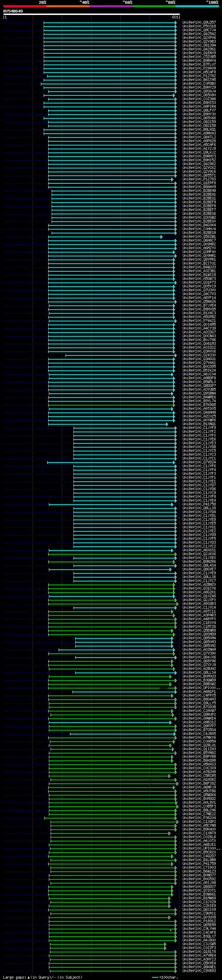Click the red ~20% identity legend segment
This screenshot has height=980, width=222.
(25, 6)
